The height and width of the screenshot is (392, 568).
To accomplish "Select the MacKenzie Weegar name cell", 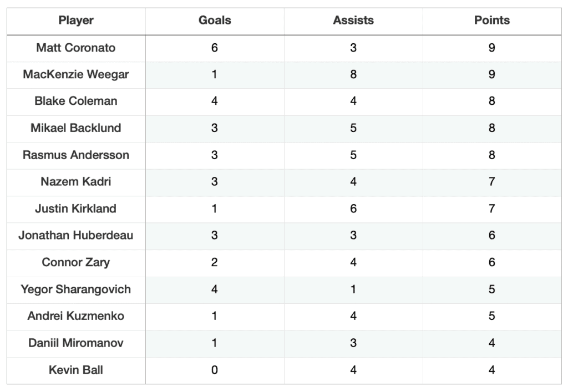I will 76,74.
